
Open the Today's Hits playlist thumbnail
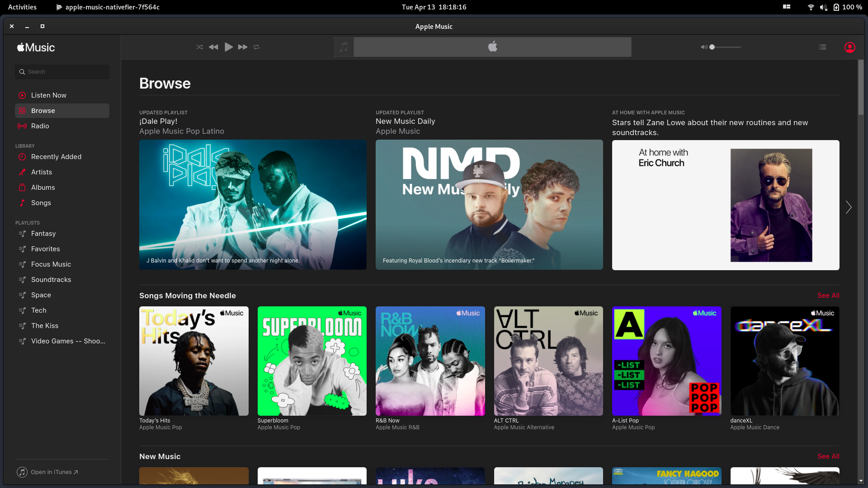point(193,361)
